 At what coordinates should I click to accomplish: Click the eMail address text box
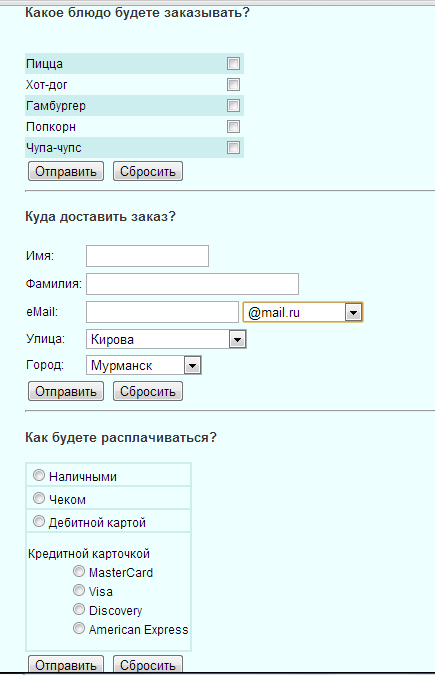click(162, 312)
